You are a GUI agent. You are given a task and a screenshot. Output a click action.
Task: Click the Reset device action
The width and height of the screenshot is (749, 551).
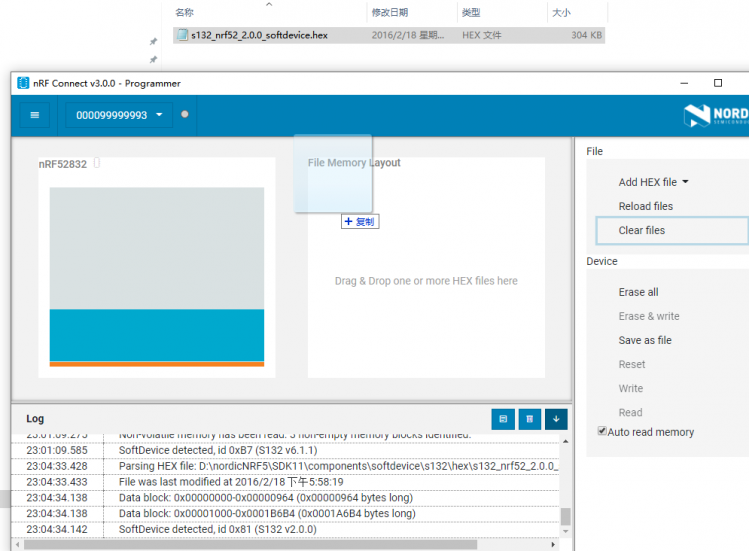tap(631, 364)
